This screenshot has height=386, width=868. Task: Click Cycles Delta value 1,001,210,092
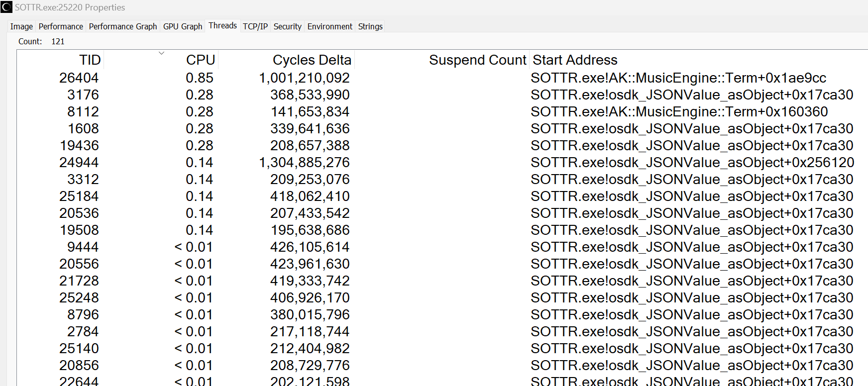coord(304,78)
